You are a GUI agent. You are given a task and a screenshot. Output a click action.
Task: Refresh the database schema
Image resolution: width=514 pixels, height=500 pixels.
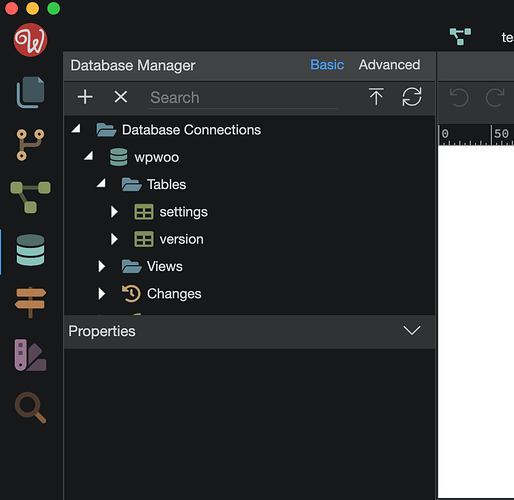[412, 97]
